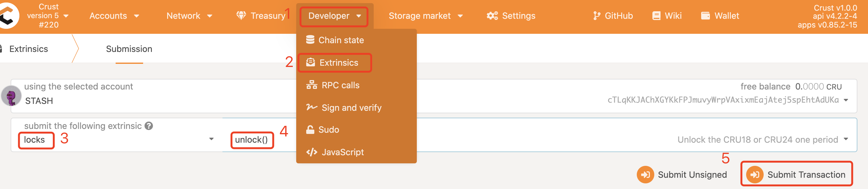
Task: Click the Treasury gem icon
Action: coord(241,16)
